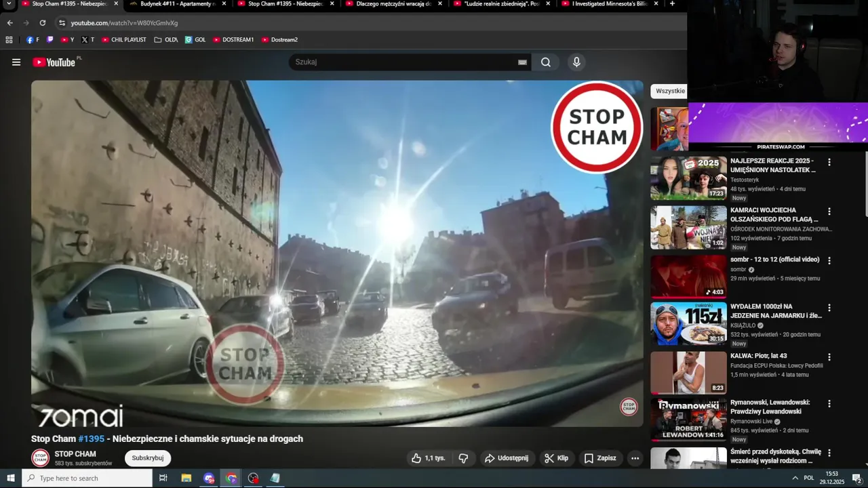Open the OLD bookmarks folder
Image resolution: width=868 pixels, height=488 pixels.
click(166, 40)
